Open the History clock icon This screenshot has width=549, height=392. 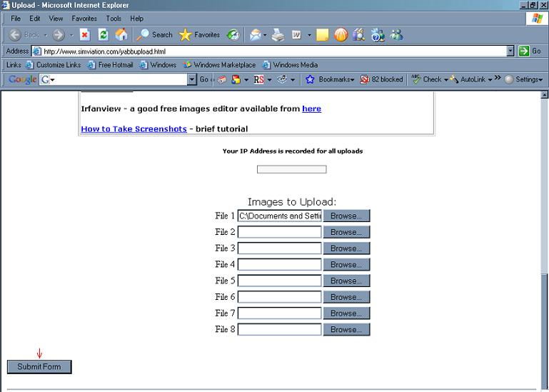point(233,35)
